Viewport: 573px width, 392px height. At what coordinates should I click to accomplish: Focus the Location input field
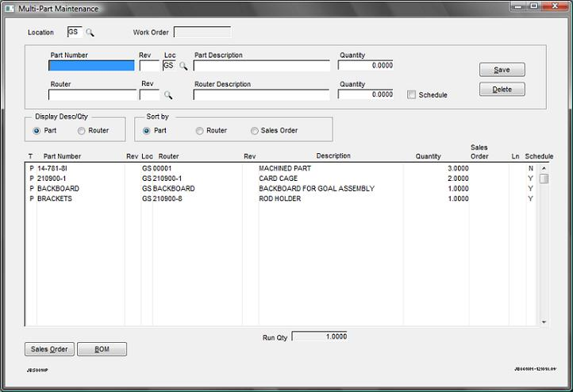(75, 33)
